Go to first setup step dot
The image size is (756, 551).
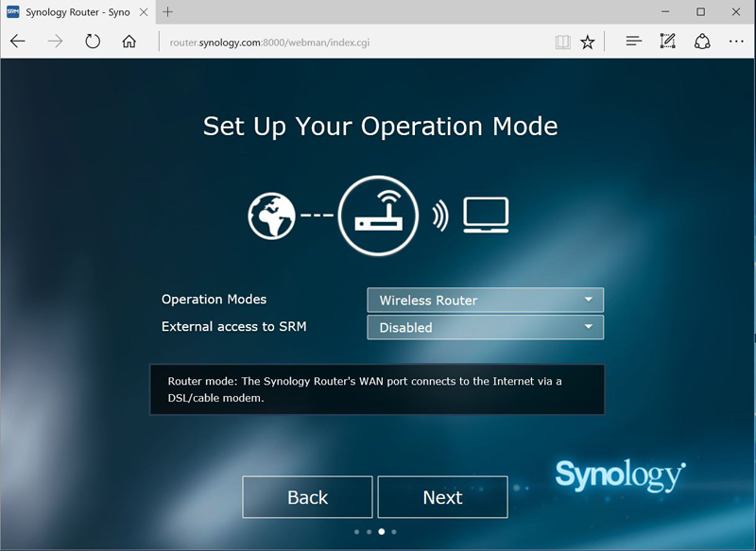[x=357, y=532]
